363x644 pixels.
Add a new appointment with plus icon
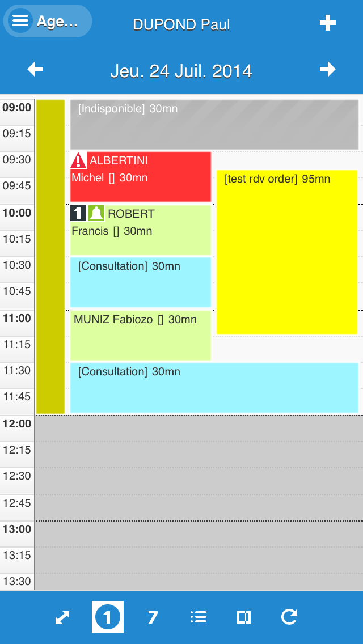point(328,23)
